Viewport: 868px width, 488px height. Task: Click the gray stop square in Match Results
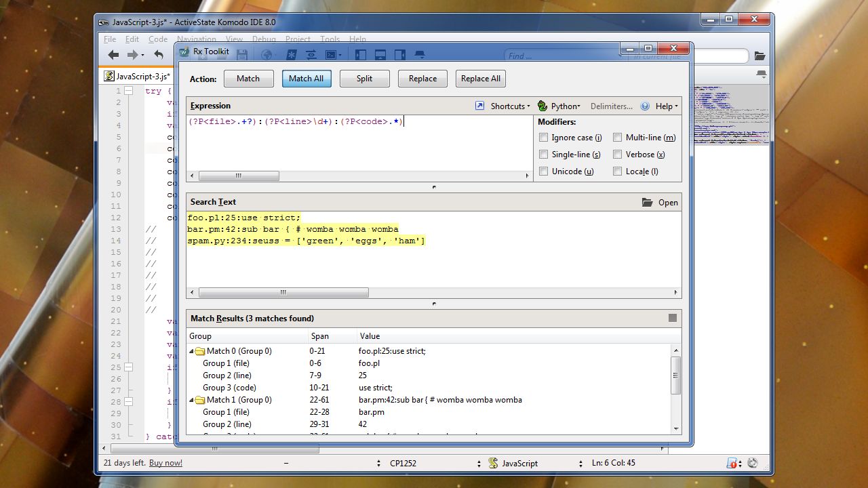tap(673, 318)
